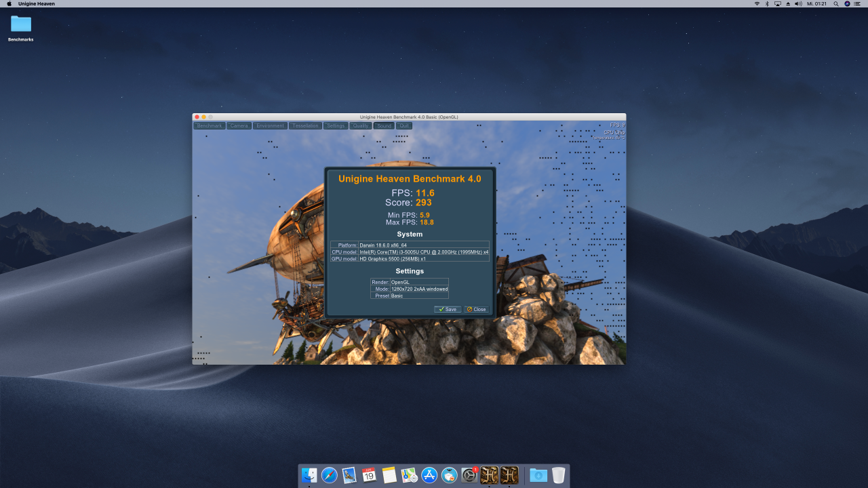Click the Settings heading in results dialog
Viewport: 868px width, 488px height.
point(410,271)
